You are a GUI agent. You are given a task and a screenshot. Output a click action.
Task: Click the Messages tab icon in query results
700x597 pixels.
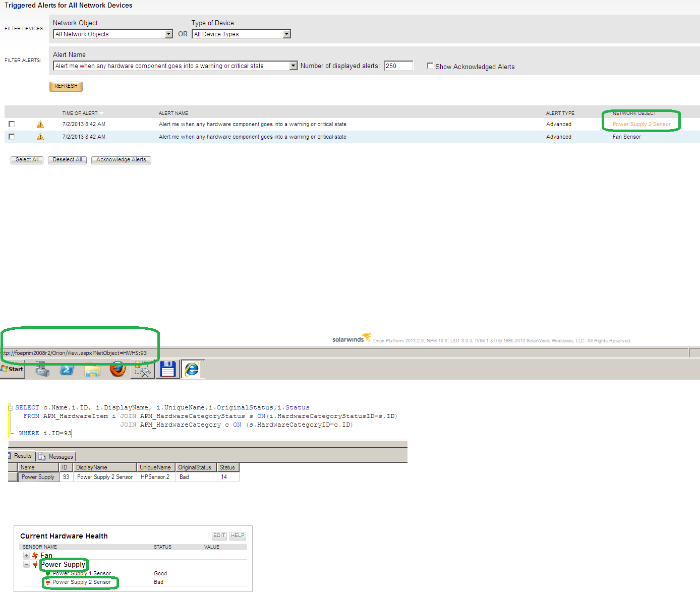42,457
